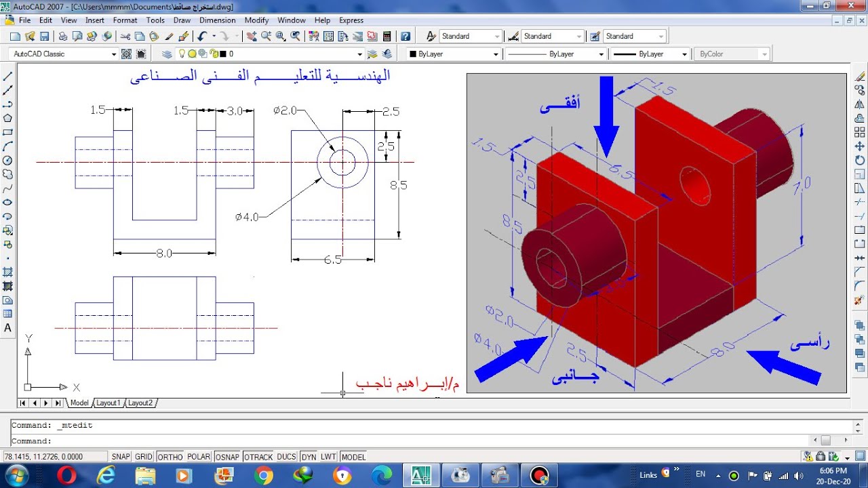Save the drawing with the floppy icon
This screenshot has width=868, height=488.
click(44, 36)
